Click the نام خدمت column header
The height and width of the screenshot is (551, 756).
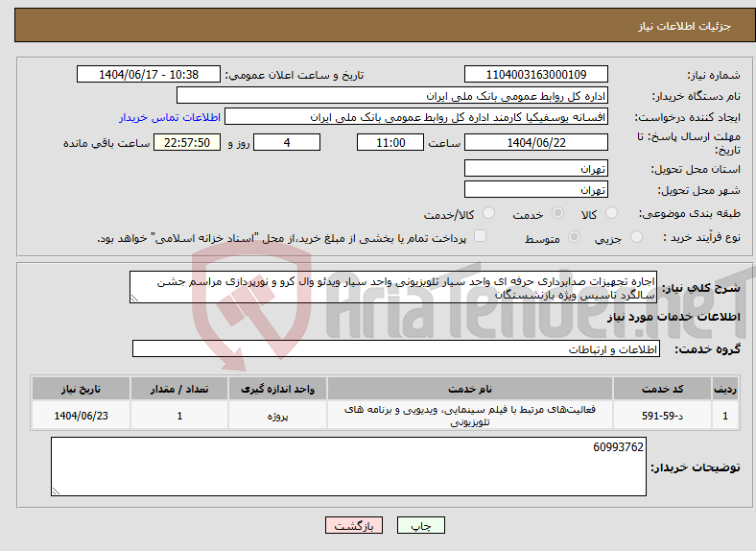click(x=470, y=389)
